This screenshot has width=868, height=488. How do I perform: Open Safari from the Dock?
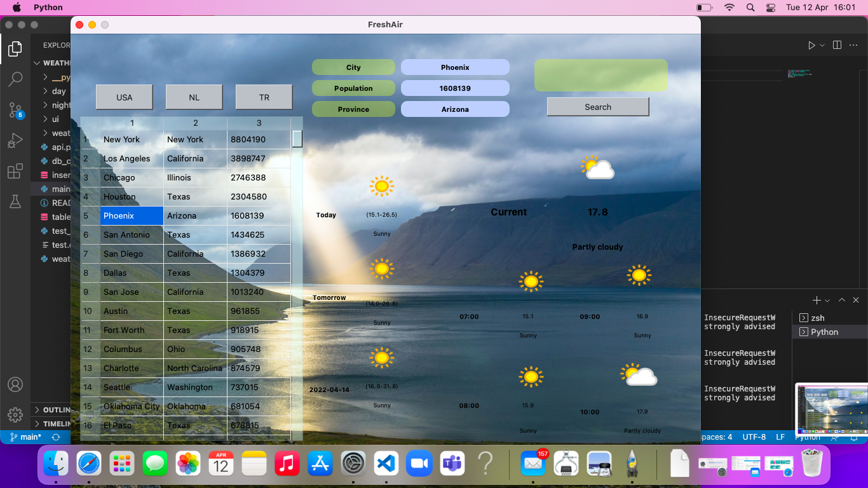point(89,464)
